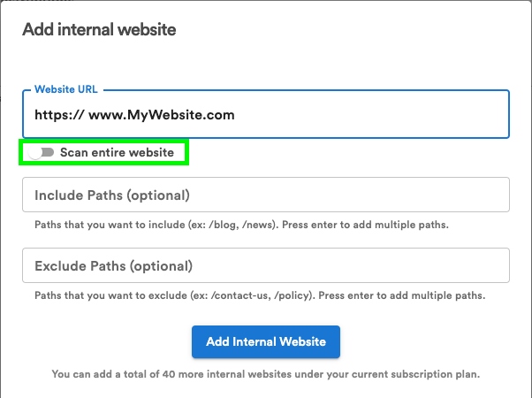
Task: Click the "Exclude Paths (optional)" placeholder text
Action: (113, 265)
